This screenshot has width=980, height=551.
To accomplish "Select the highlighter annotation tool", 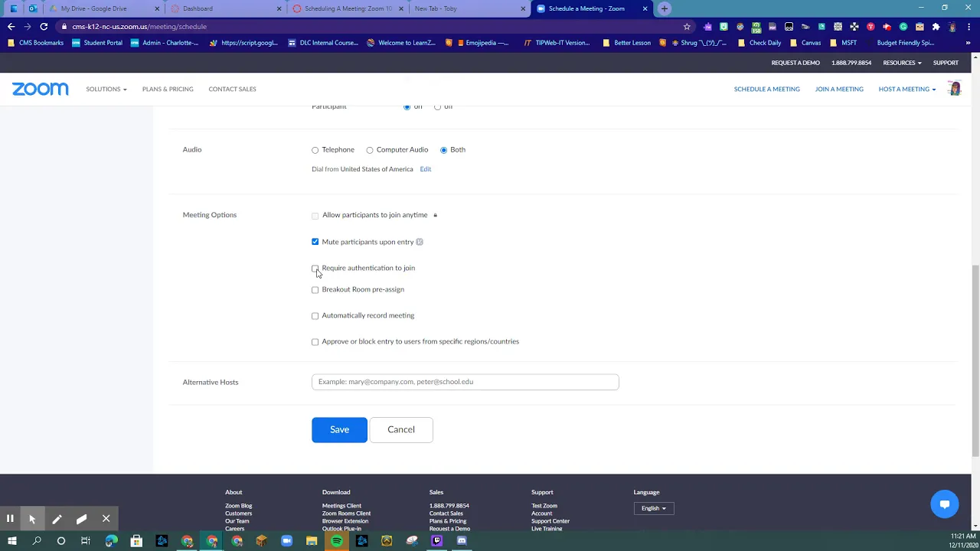I will [81, 519].
